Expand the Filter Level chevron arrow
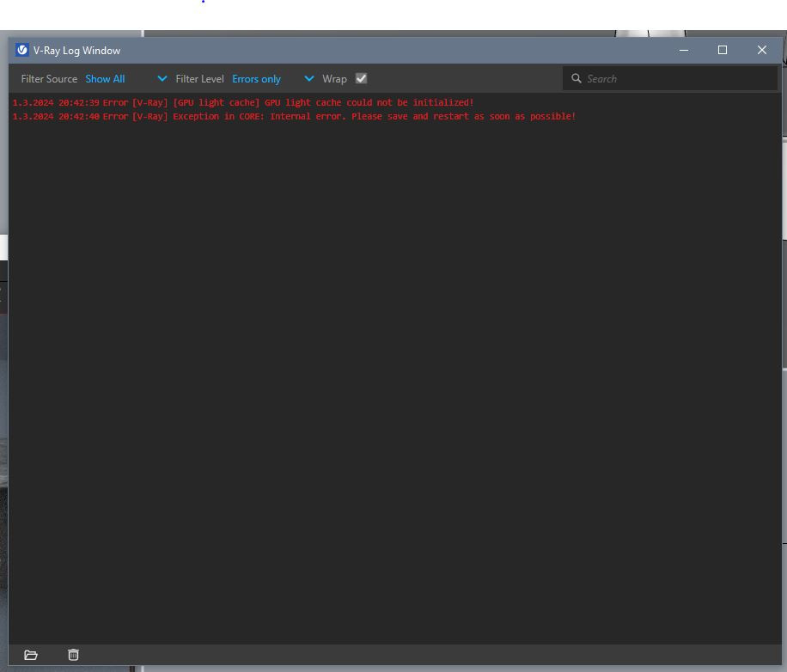The image size is (787, 672). tap(309, 78)
